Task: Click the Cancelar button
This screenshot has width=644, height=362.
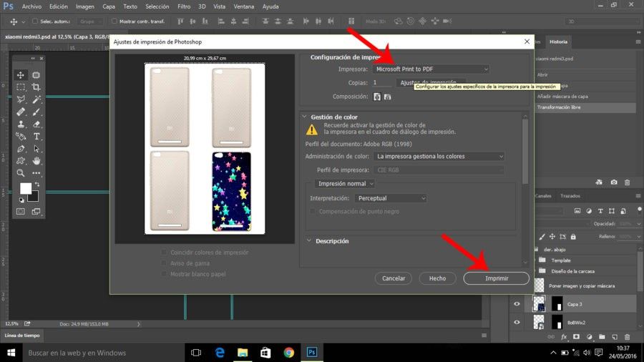Action: (x=394, y=278)
